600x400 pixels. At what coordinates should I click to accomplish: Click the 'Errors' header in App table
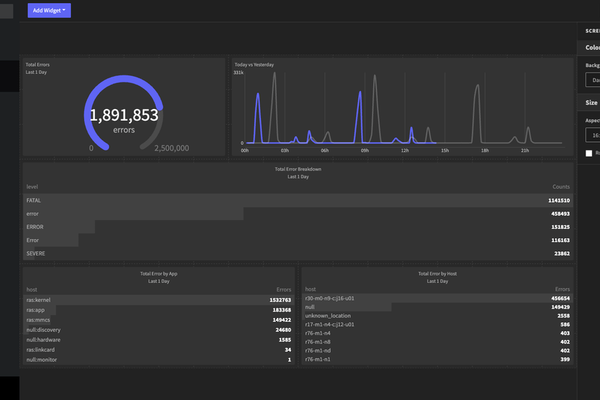(284, 290)
